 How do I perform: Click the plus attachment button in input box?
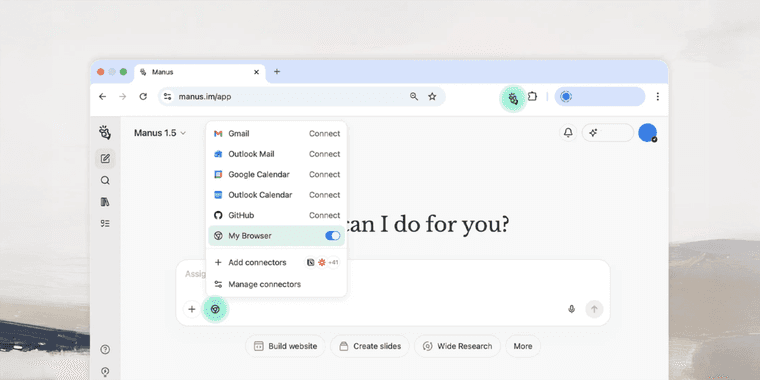[192, 309]
